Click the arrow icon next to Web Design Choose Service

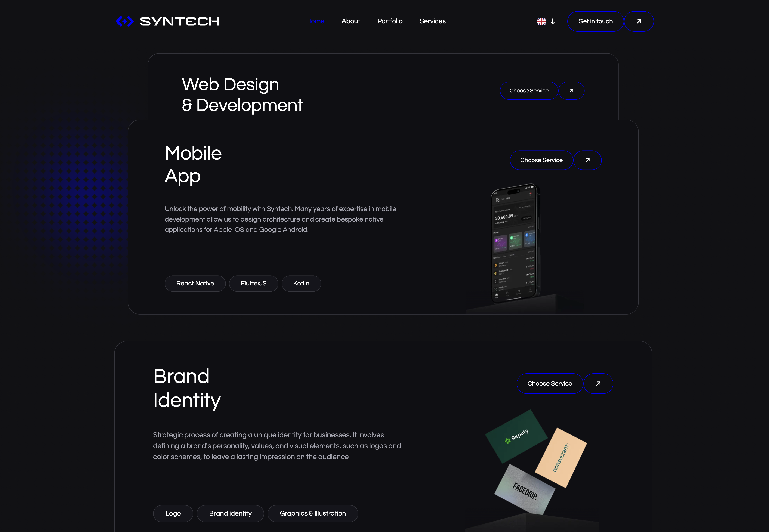[x=571, y=90]
